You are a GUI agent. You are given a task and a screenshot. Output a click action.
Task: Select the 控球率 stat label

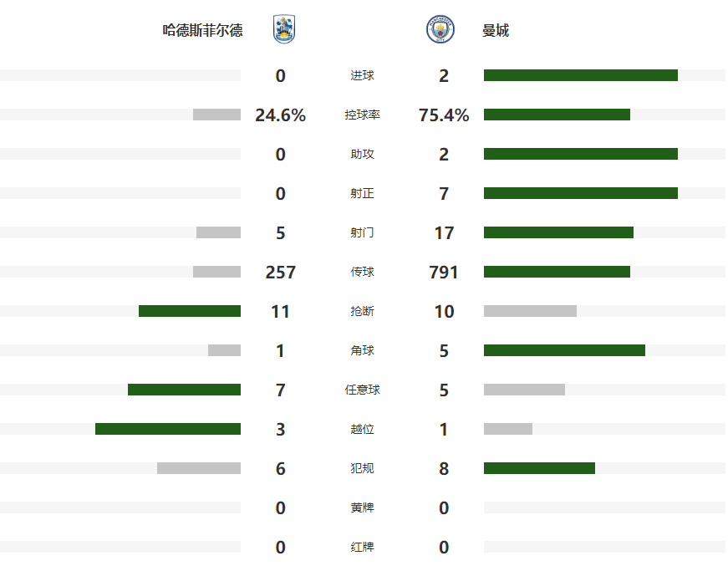(x=362, y=115)
